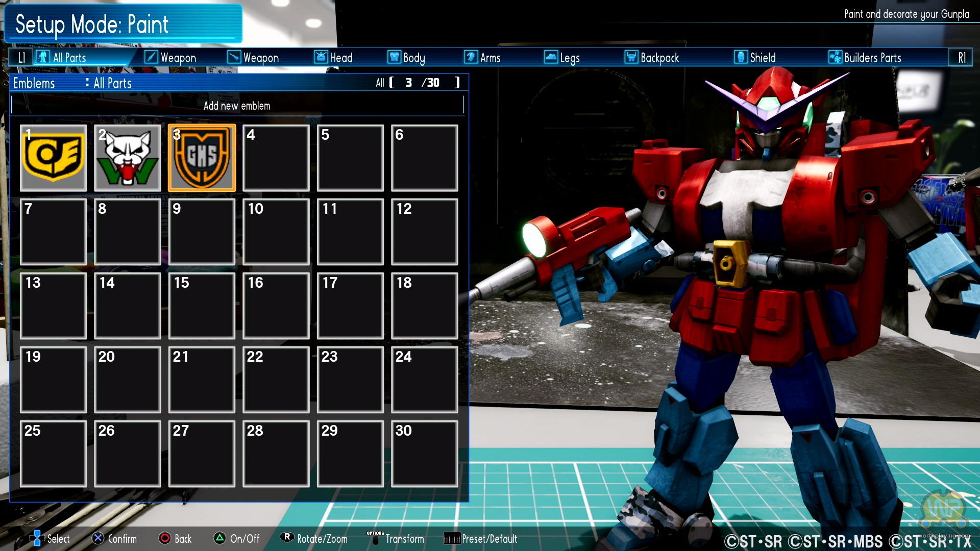
Task: Click the L1 previous-category button
Action: pyautogui.click(x=21, y=57)
